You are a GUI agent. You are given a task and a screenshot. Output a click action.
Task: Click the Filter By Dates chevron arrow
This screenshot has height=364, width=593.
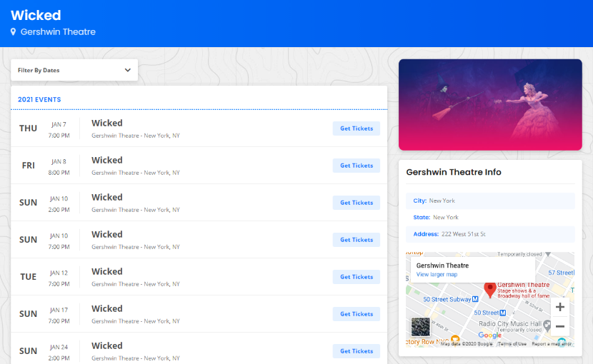[x=128, y=70]
